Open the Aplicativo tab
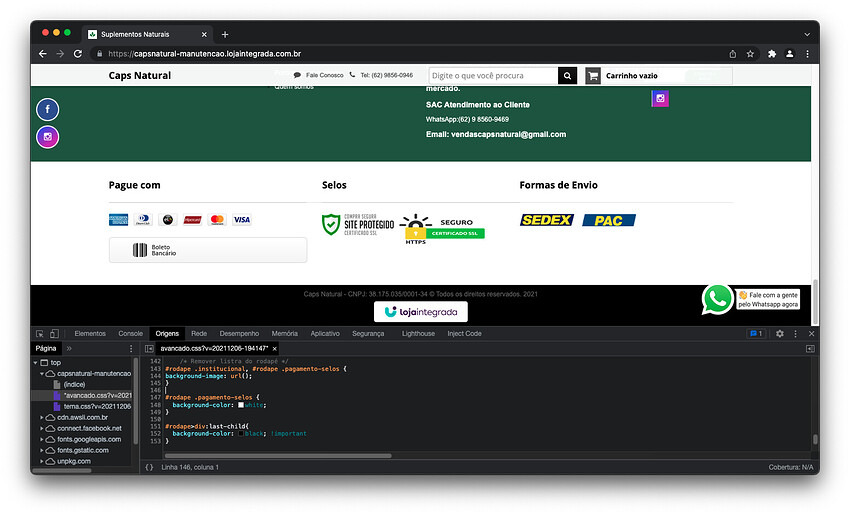This screenshot has width=850, height=514. click(325, 334)
